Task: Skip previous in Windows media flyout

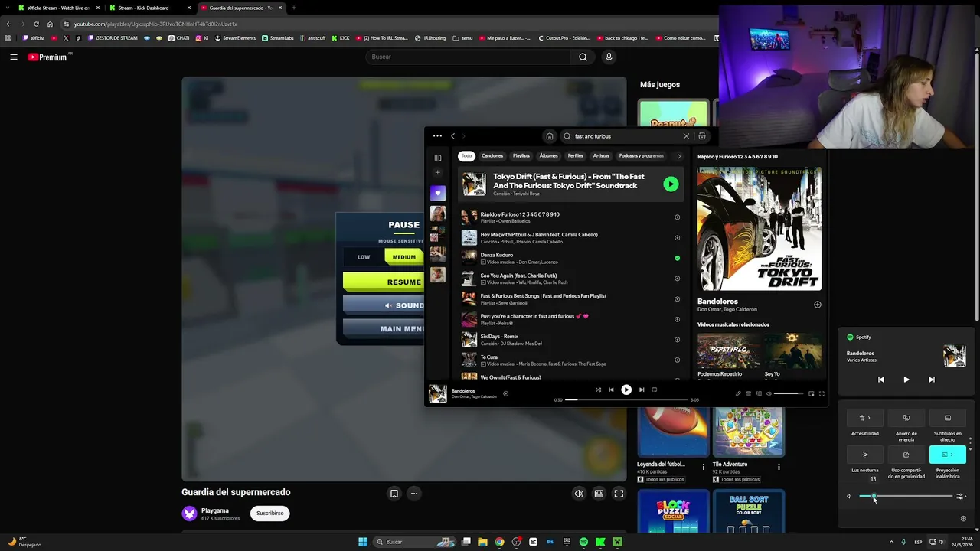Action: 880,380
